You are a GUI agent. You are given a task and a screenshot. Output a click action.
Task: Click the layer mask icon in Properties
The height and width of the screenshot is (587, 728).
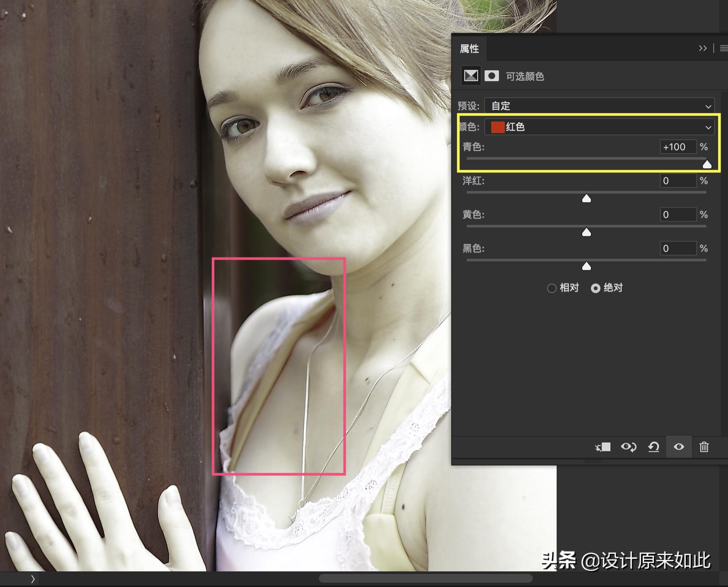pos(491,76)
